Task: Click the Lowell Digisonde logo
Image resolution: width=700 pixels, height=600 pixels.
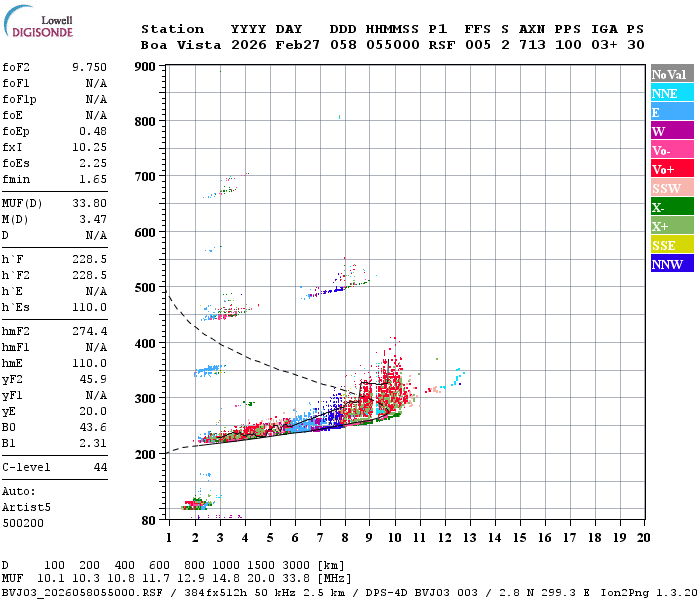Action: tap(38, 22)
